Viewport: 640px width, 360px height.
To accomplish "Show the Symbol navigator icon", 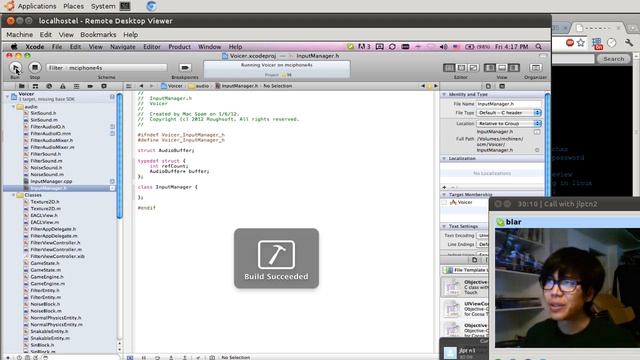I will coord(36,86).
